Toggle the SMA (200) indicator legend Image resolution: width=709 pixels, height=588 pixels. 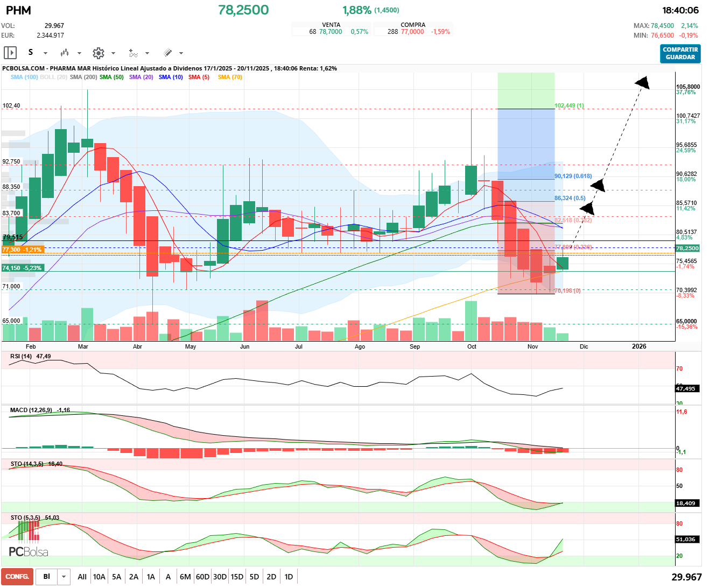coord(83,77)
